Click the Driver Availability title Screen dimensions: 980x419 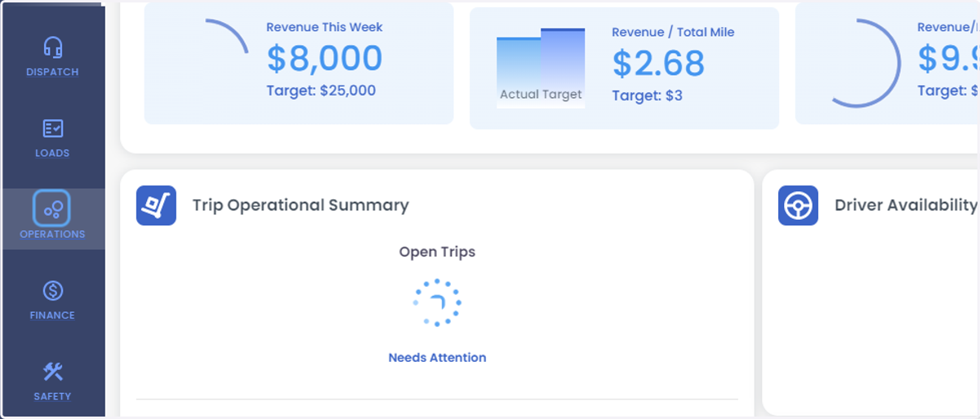pos(906,205)
